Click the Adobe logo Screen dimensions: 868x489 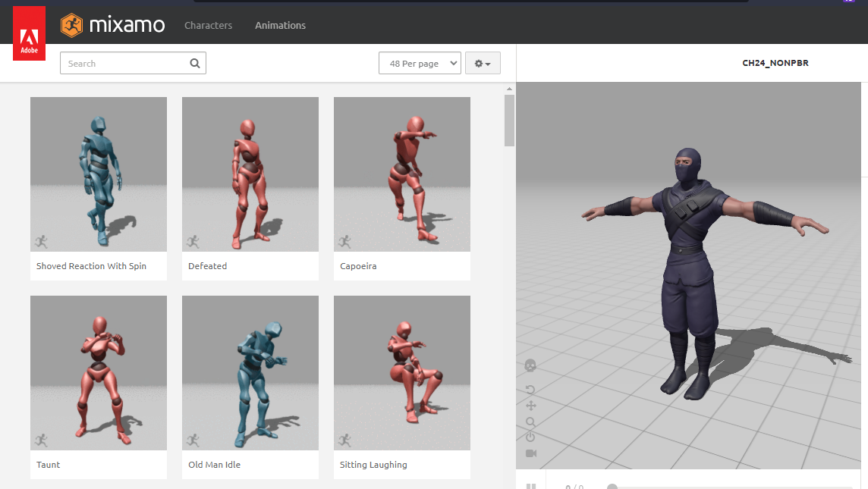tap(30, 33)
